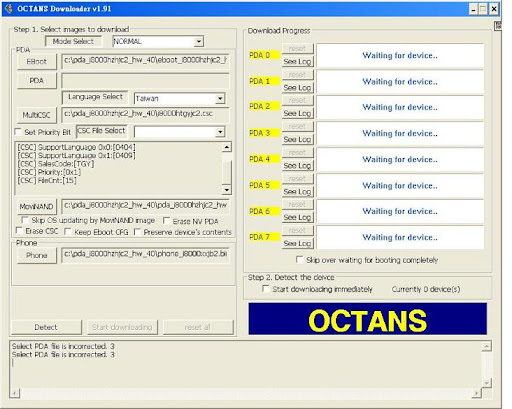Click the log output down scroll arrow

pyautogui.click(x=487, y=383)
